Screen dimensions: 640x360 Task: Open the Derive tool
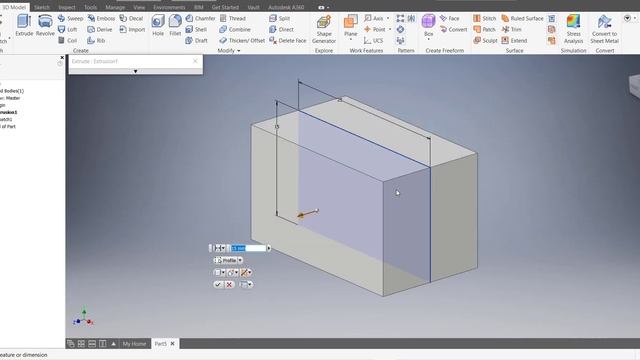(x=100, y=29)
